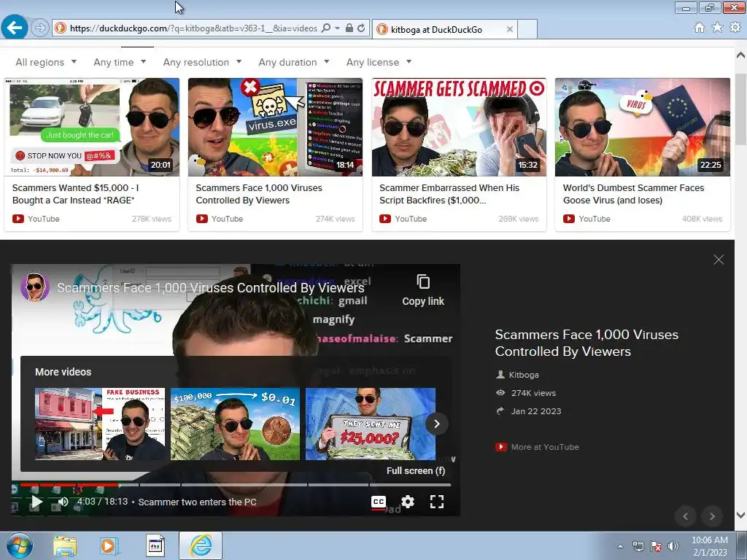Open the 'They sent me $25,000?' suggested video
The width and height of the screenshot is (747, 560).
click(x=370, y=424)
